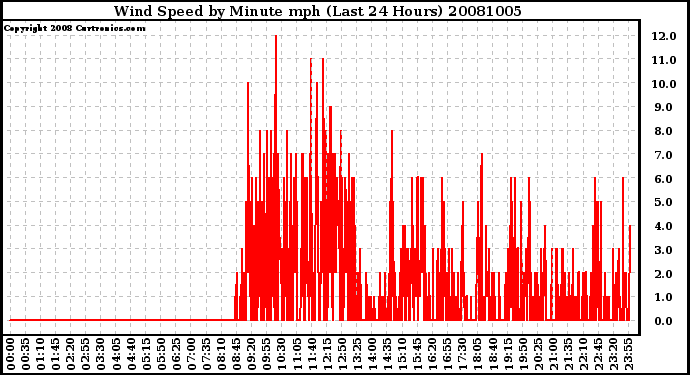This screenshot has height=375, width=690.
Task: Click the 11.0 y-axis label
Action: (x=664, y=60)
